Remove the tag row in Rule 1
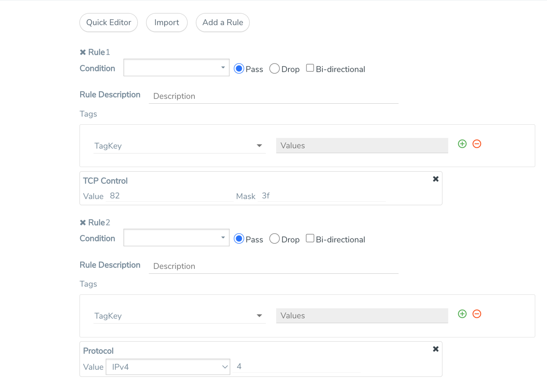 coord(477,144)
